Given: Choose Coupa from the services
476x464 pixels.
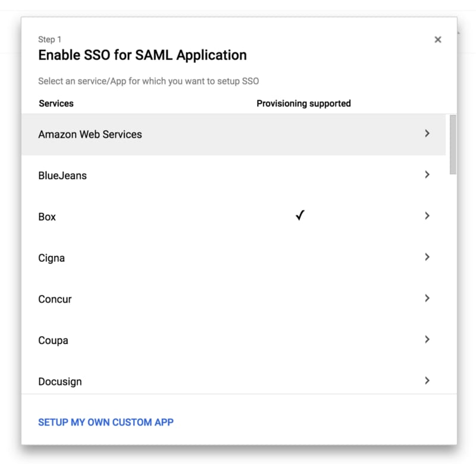Looking at the screenshot, I should (233, 340).
